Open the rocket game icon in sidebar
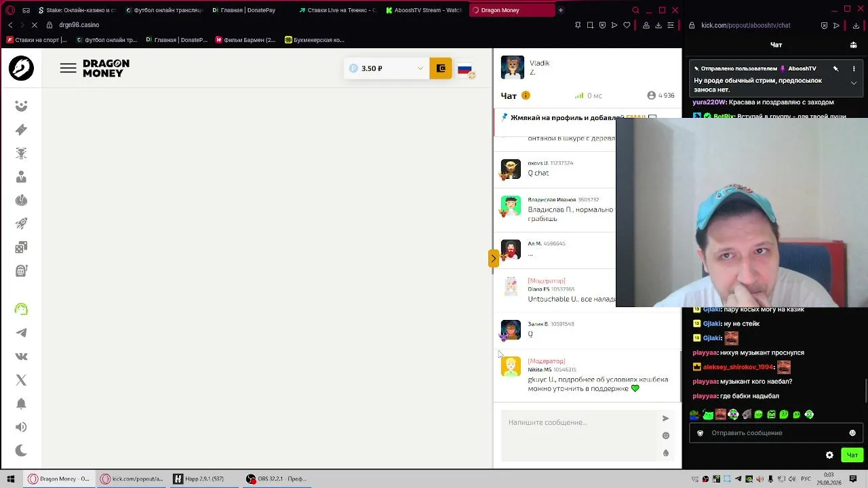The width and height of the screenshot is (868, 488). [21, 224]
